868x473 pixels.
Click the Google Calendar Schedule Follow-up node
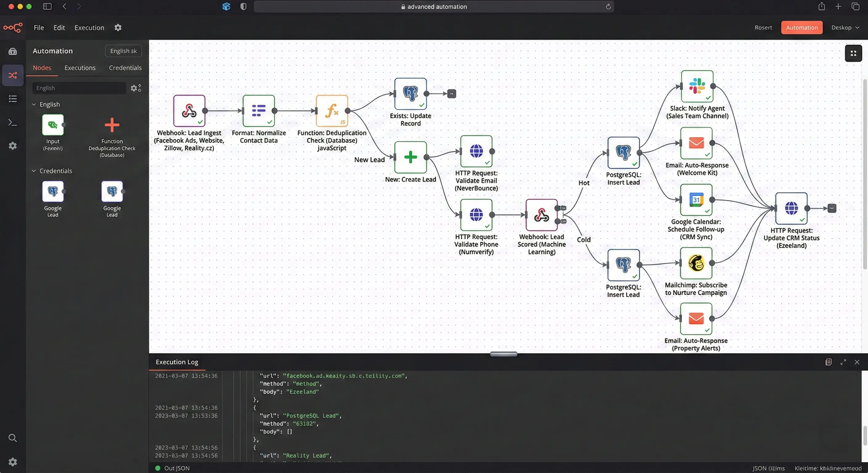coord(696,200)
